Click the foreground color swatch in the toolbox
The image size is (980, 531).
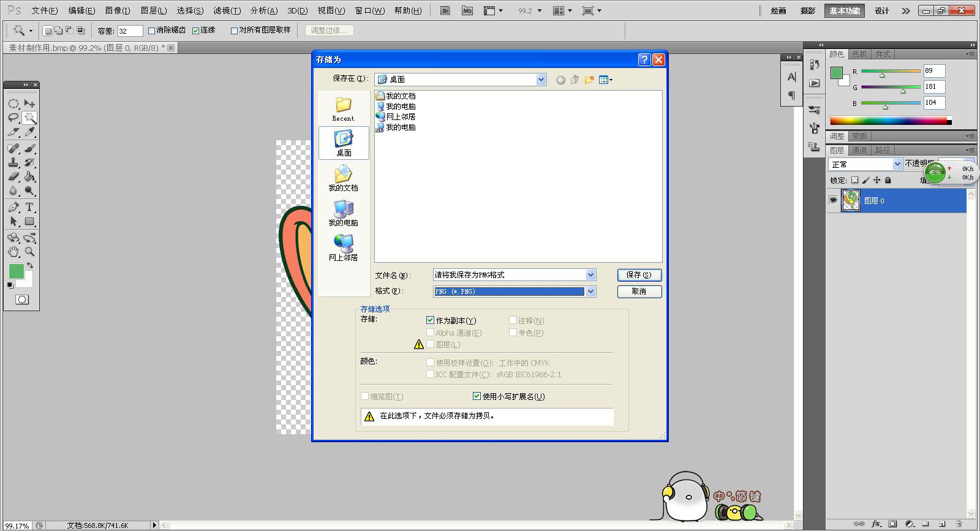coord(16,271)
